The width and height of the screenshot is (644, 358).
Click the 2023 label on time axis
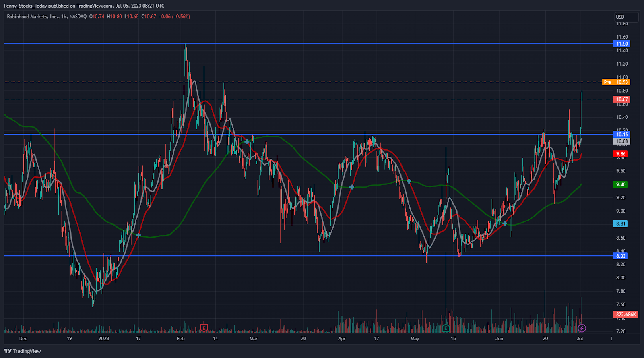click(x=104, y=339)
